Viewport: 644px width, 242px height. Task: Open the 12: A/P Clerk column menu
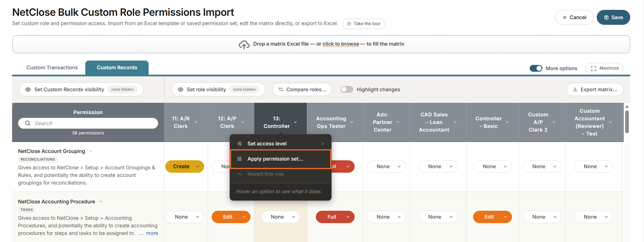243,122
